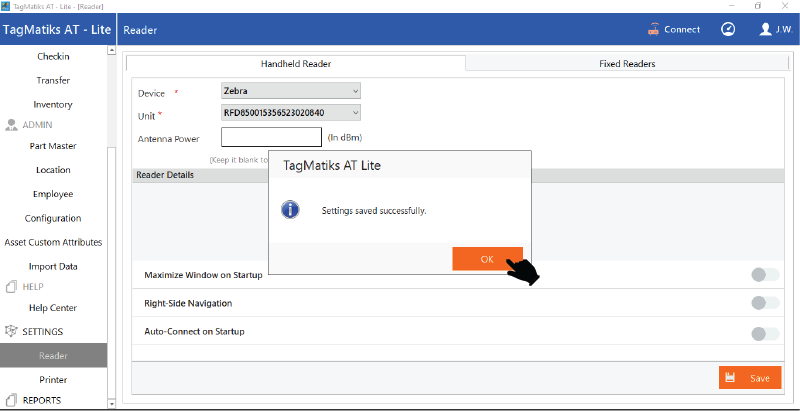Click the Antenna Power input field

[x=271, y=137]
